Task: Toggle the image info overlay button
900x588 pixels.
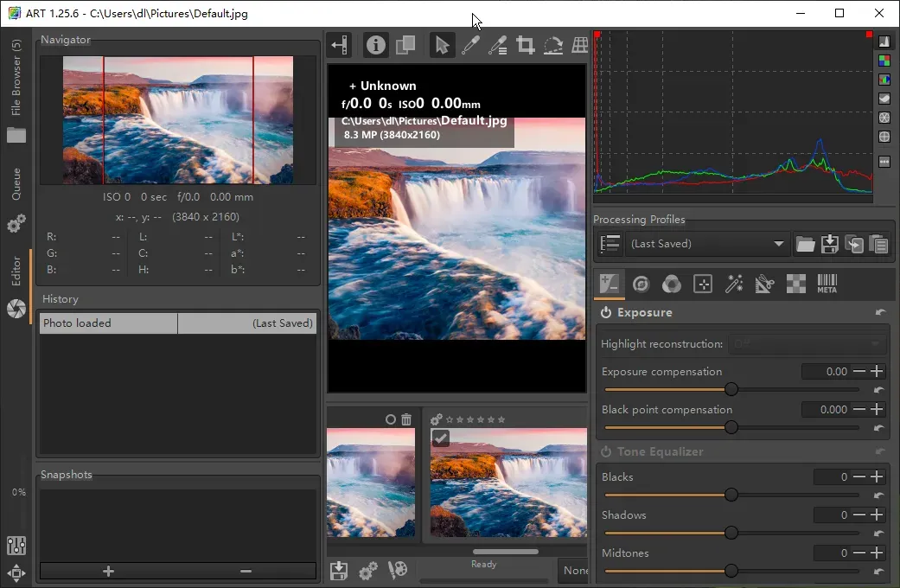Action: 375,46
